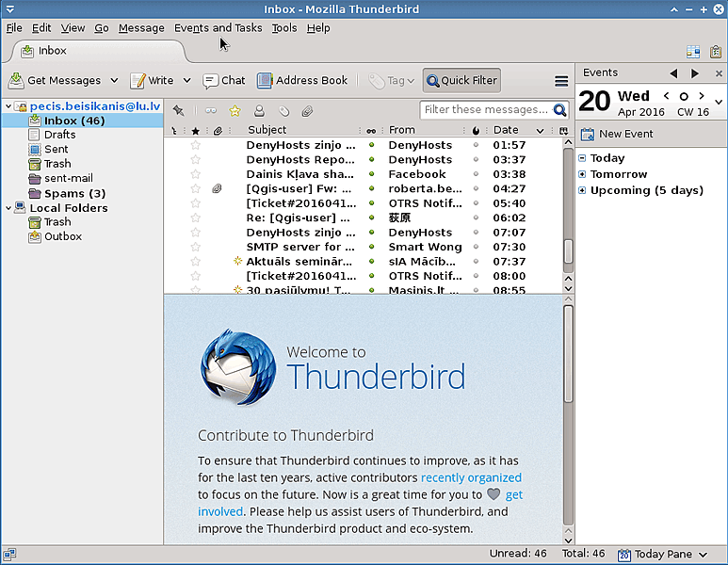Toggle keep filters pinned icon
The image size is (728, 565).
click(178, 110)
